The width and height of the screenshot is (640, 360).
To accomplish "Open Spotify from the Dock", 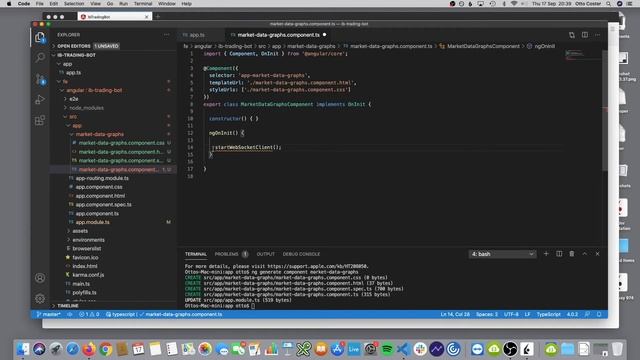I will click(387, 349).
